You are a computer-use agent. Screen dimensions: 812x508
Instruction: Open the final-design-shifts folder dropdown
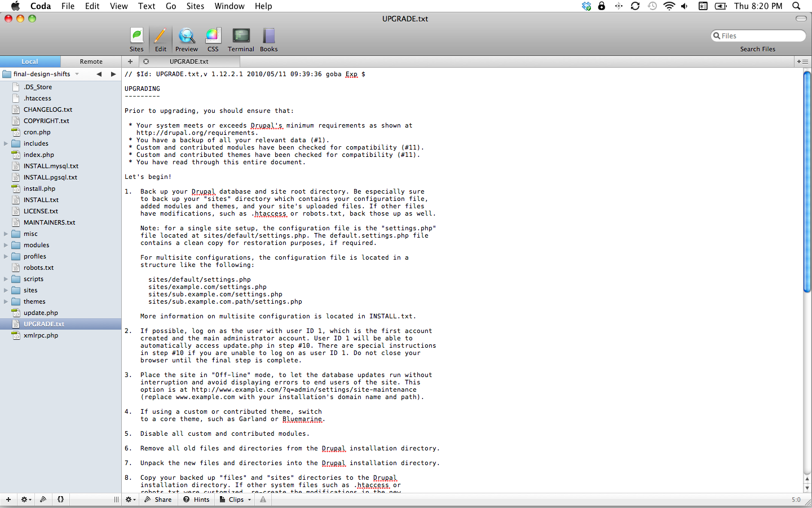pos(41,74)
